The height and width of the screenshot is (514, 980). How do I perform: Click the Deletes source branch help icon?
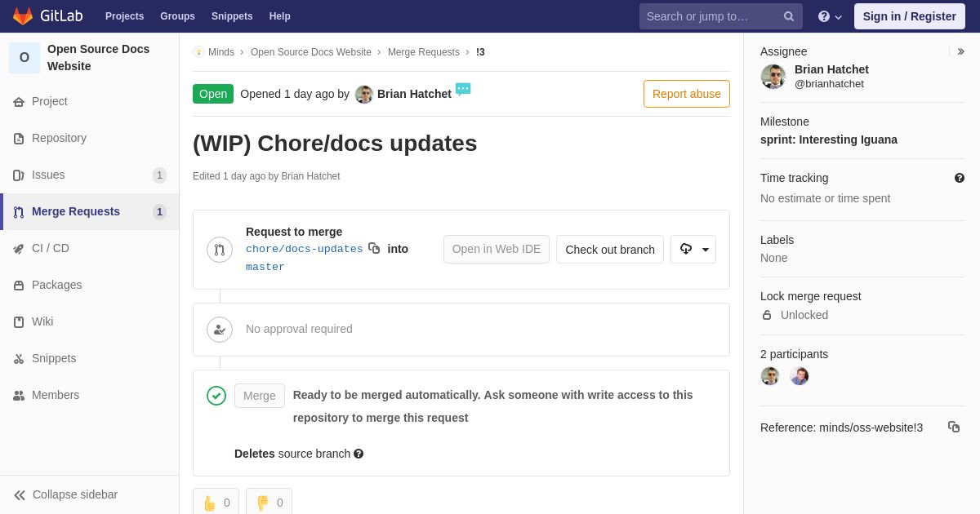[359, 454]
